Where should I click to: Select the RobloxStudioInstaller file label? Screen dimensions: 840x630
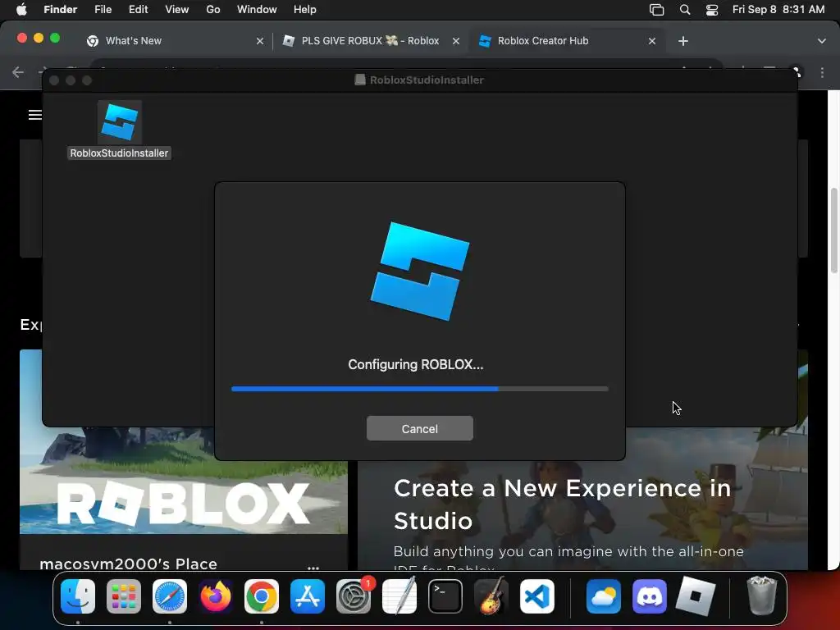point(119,153)
